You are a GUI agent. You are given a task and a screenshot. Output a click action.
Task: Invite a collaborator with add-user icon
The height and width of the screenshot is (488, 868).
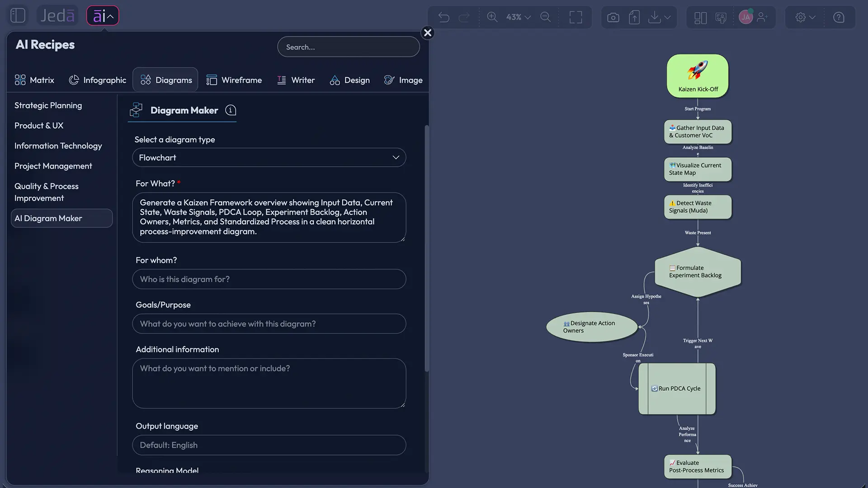point(763,17)
